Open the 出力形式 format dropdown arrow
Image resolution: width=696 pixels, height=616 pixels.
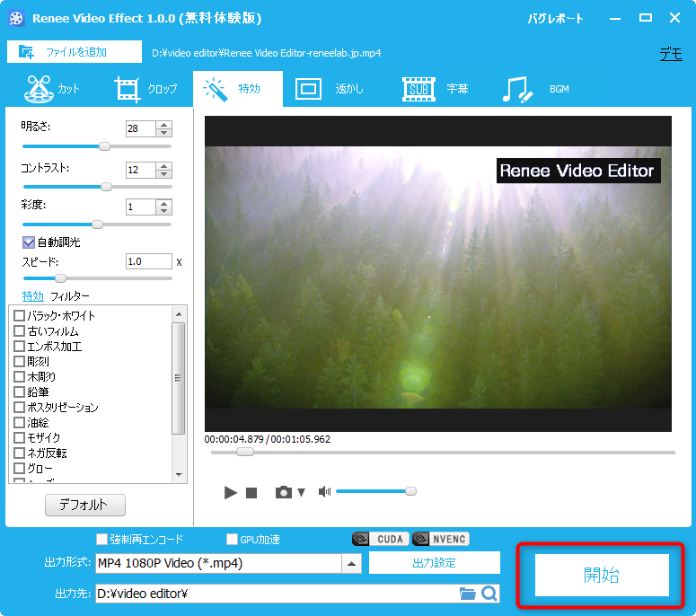click(351, 564)
